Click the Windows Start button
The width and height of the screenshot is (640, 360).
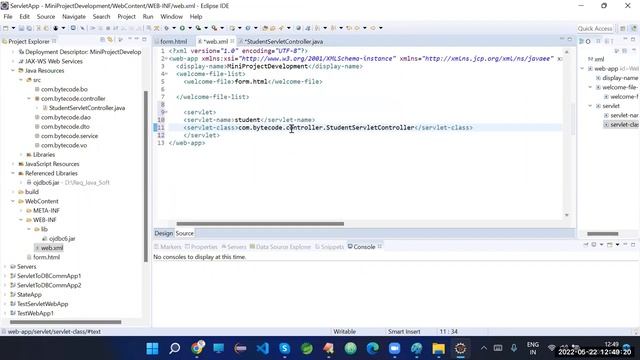153,348
